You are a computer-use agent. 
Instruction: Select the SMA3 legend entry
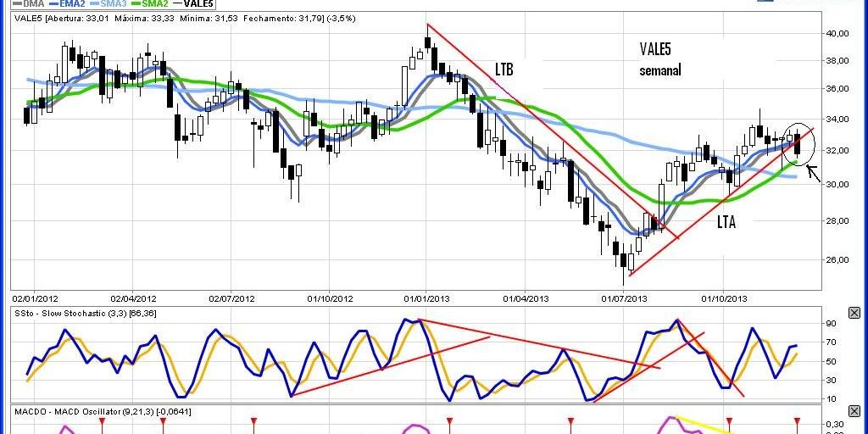(x=109, y=3)
